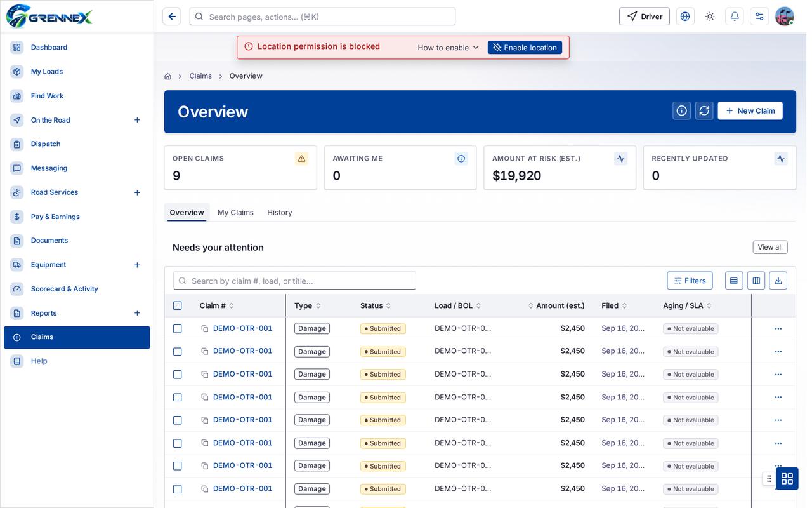Open the Filters button
This screenshot has width=812, height=508.
pos(690,281)
